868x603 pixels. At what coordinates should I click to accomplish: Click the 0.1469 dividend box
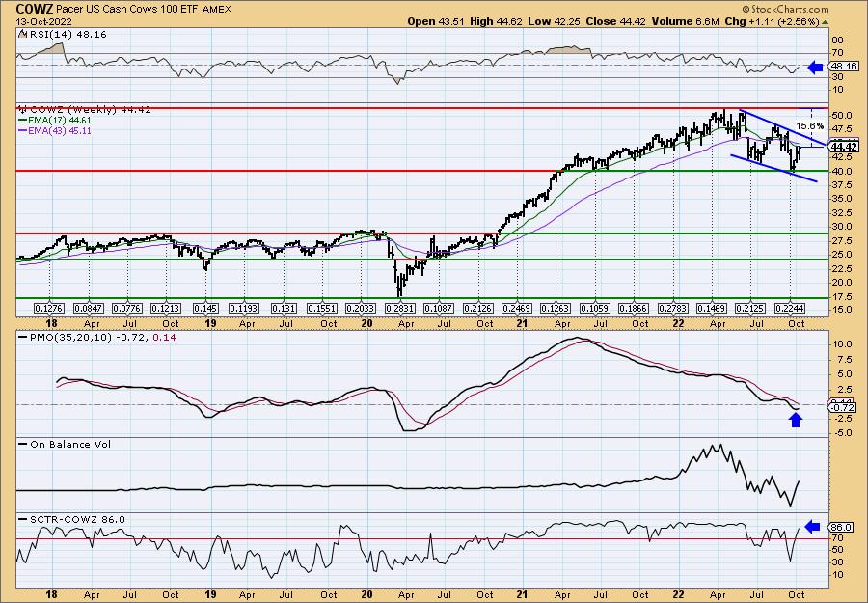coord(712,308)
